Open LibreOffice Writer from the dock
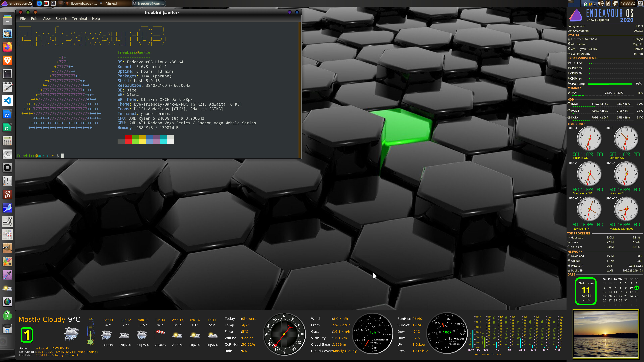644x362 pixels. click(7, 114)
